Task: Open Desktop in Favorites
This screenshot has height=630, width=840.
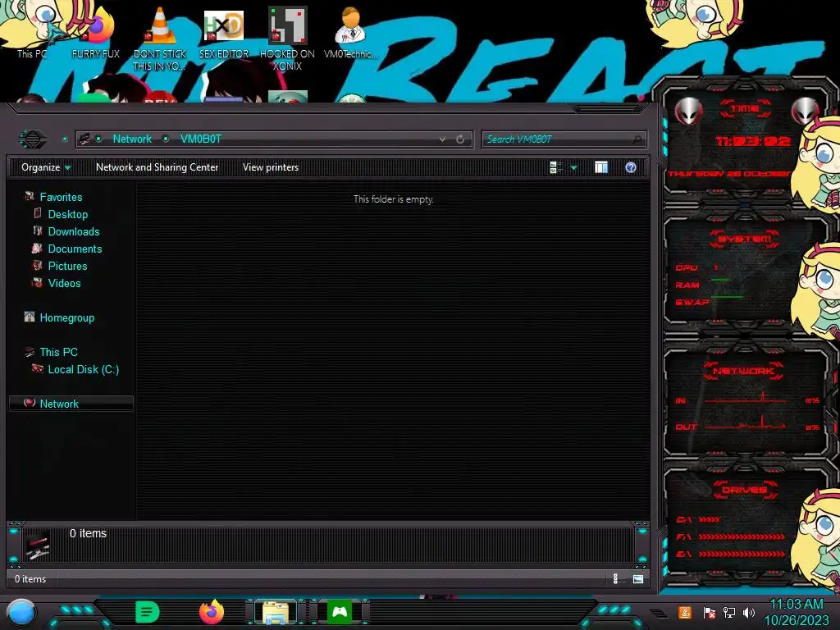Action: tap(68, 214)
